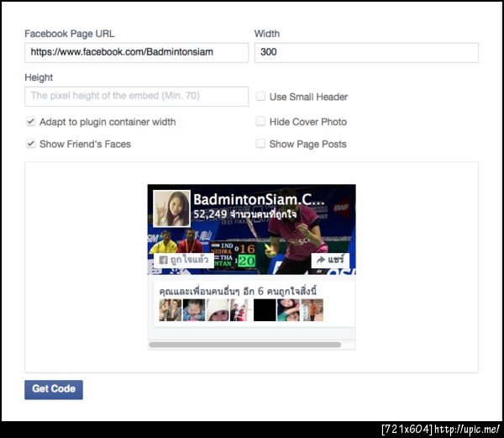
Task: Click the fourth friend face thumbnail
Action: pos(241,310)
